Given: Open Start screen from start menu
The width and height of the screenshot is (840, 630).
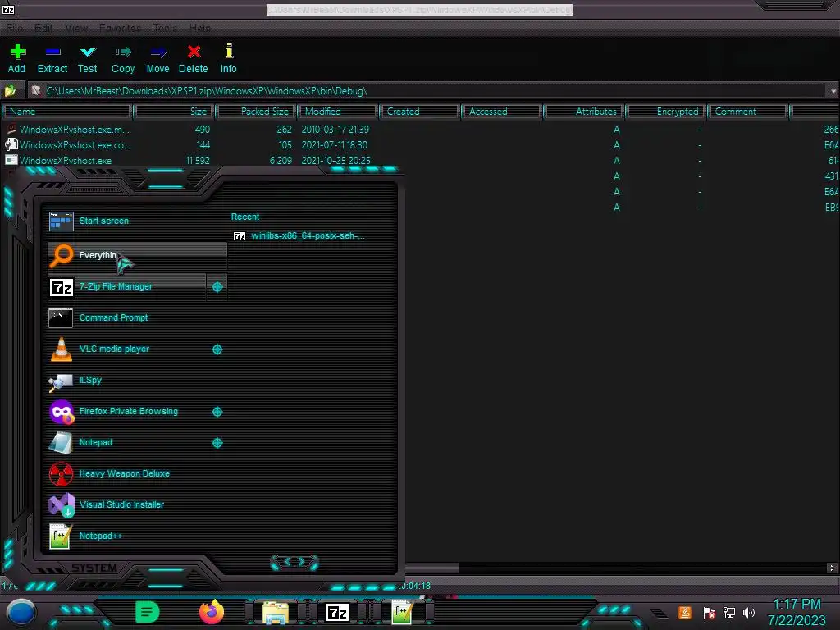Looking at the screenshot, I should tap(137, 221).
